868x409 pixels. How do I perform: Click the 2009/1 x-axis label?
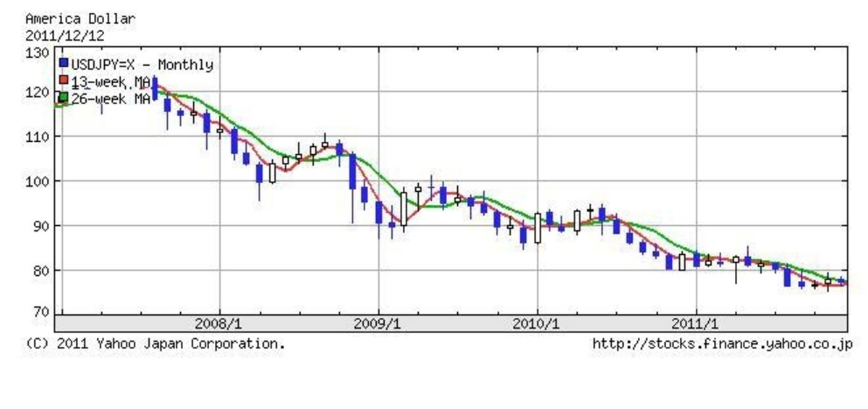378,324
